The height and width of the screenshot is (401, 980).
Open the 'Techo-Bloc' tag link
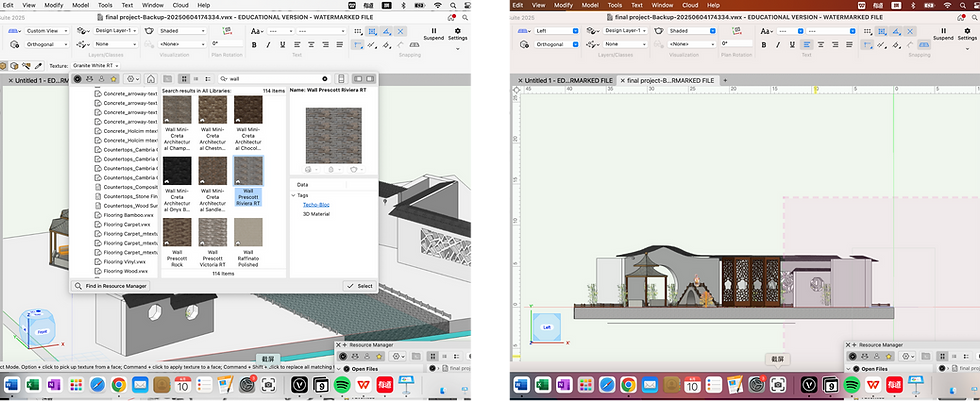pyautogui.click(x=316, y=205)
